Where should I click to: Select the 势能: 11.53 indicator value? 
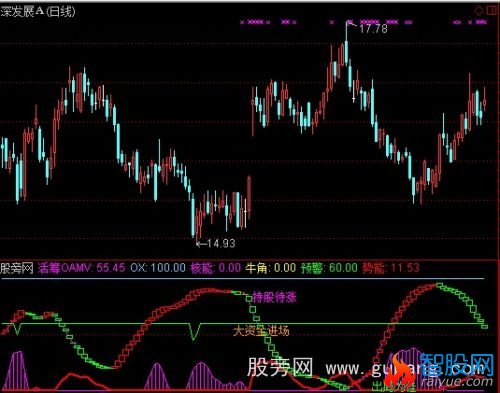point(391,268)
